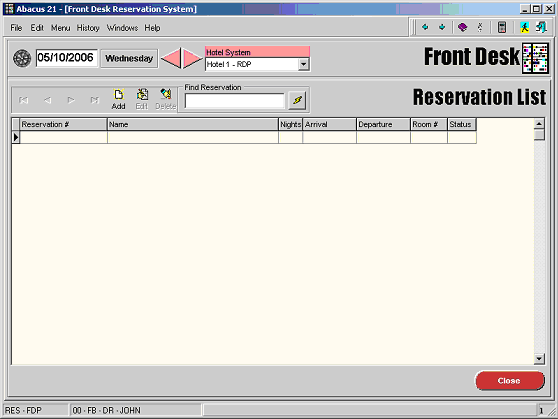The image size is (558, 419).
Task: Open the Windows menu
Action: click(x=122, y=28)
